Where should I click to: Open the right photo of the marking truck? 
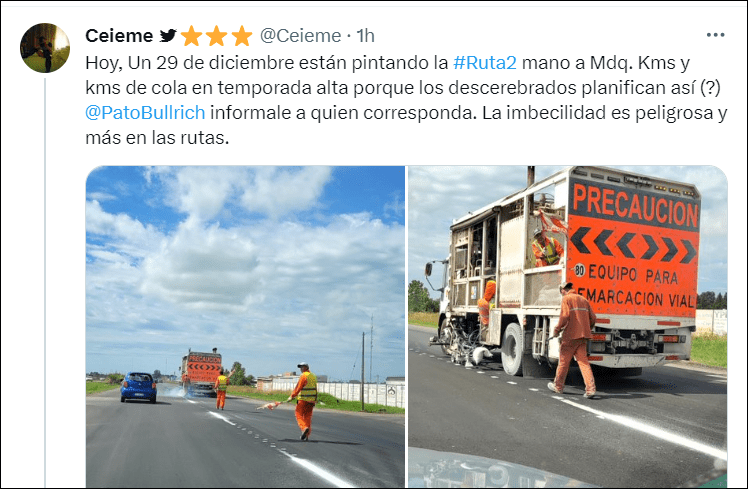(x=568, y=326)
